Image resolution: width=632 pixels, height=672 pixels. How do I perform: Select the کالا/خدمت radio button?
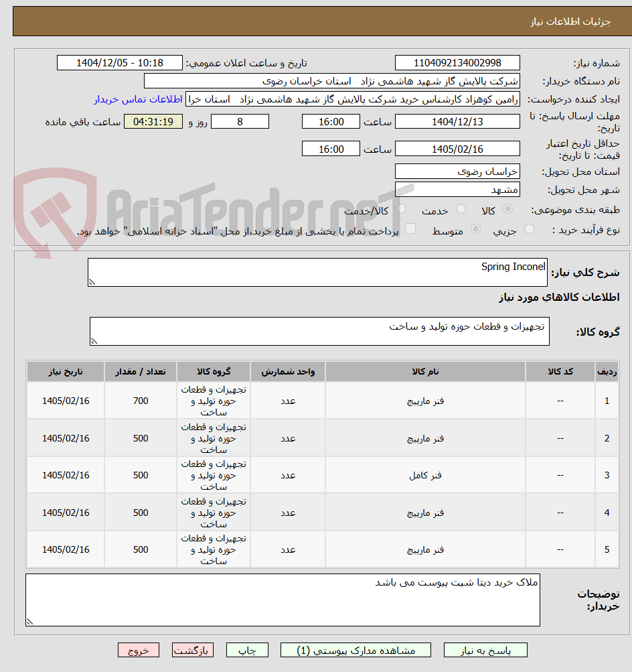tap(401, 209)
